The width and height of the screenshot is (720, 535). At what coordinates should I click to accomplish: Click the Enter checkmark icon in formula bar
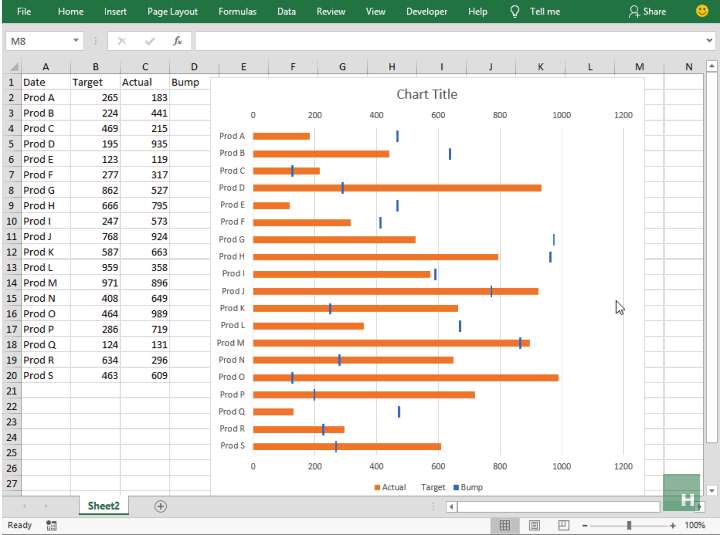pyautogui.click(x=150, y=41)
